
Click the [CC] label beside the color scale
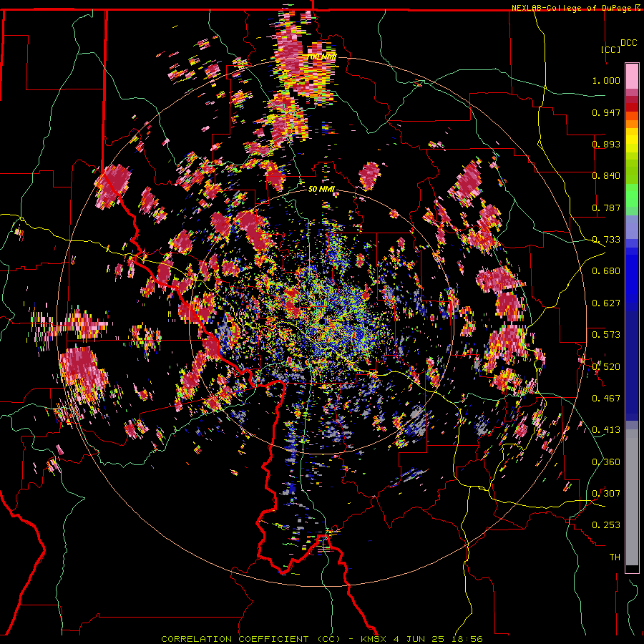tap(610, 49)
